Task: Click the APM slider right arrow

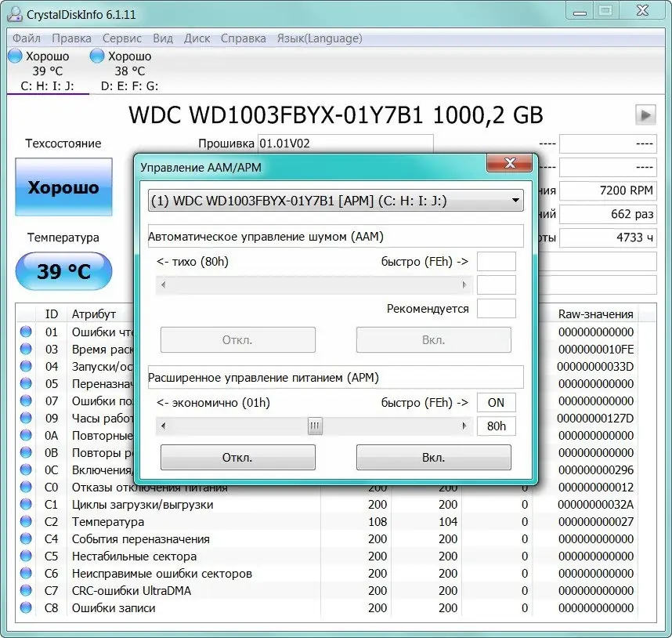Action: pos(464,426)
